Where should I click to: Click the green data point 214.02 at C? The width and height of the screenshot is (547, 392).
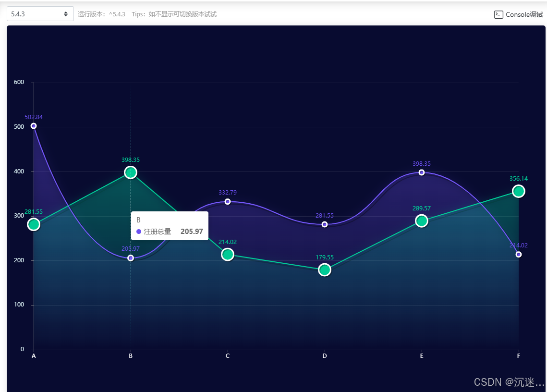pyautogui.click(x=227, y=255)
